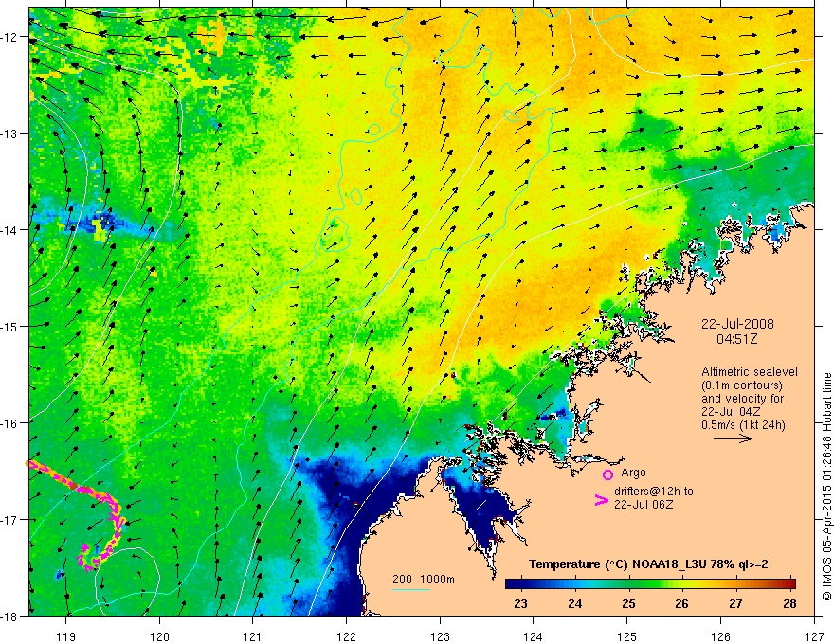Click the "Altimetric sealevel" legend text

(750, 372)
